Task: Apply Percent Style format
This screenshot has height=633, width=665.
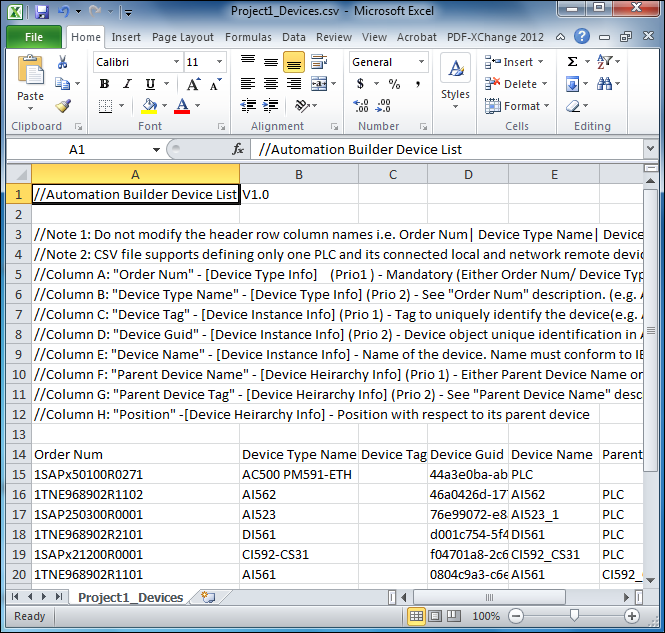Action: 394,84
